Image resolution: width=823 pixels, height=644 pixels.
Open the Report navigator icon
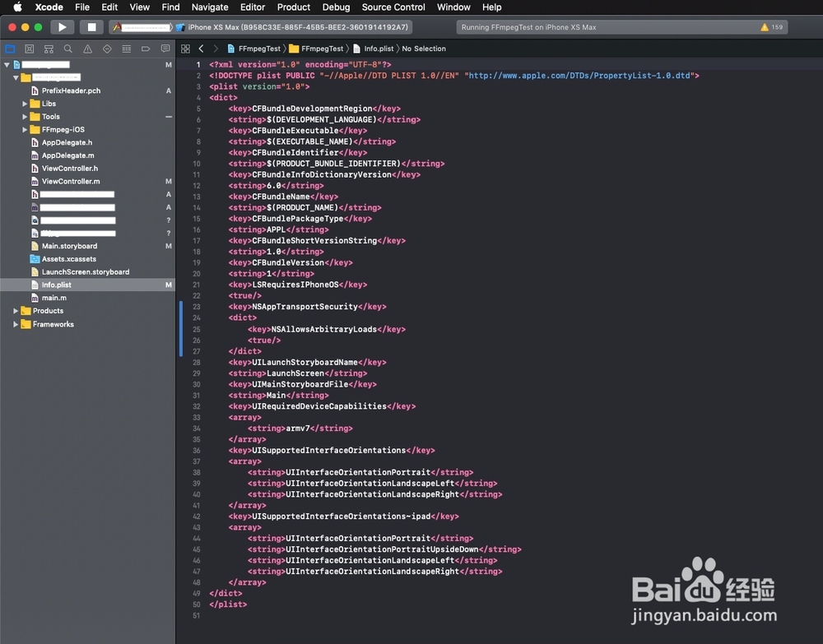165,49
